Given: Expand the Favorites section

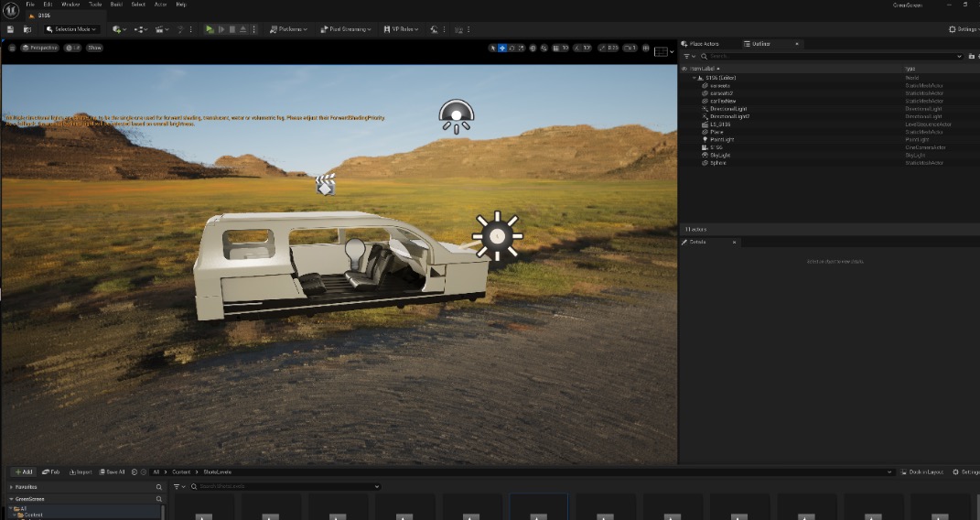Looking at the screenshot, I should pos(11,487).
